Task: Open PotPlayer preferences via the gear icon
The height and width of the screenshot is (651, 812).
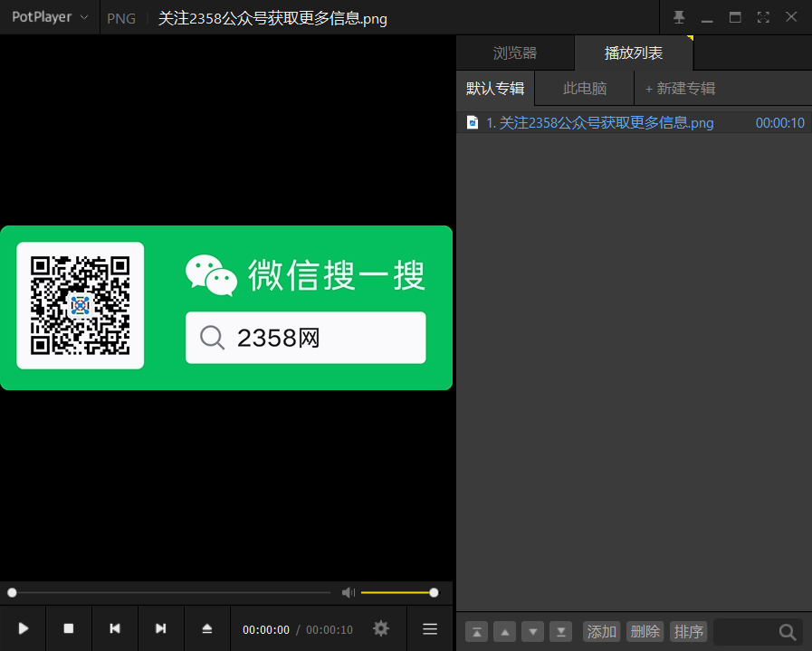Action: pos(380,627)
